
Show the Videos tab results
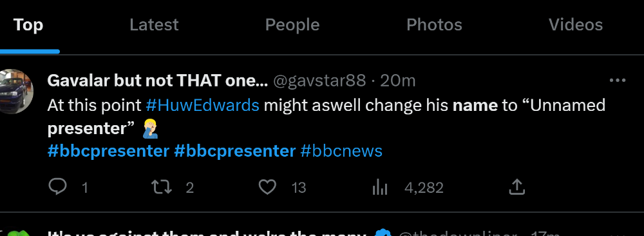576,25
